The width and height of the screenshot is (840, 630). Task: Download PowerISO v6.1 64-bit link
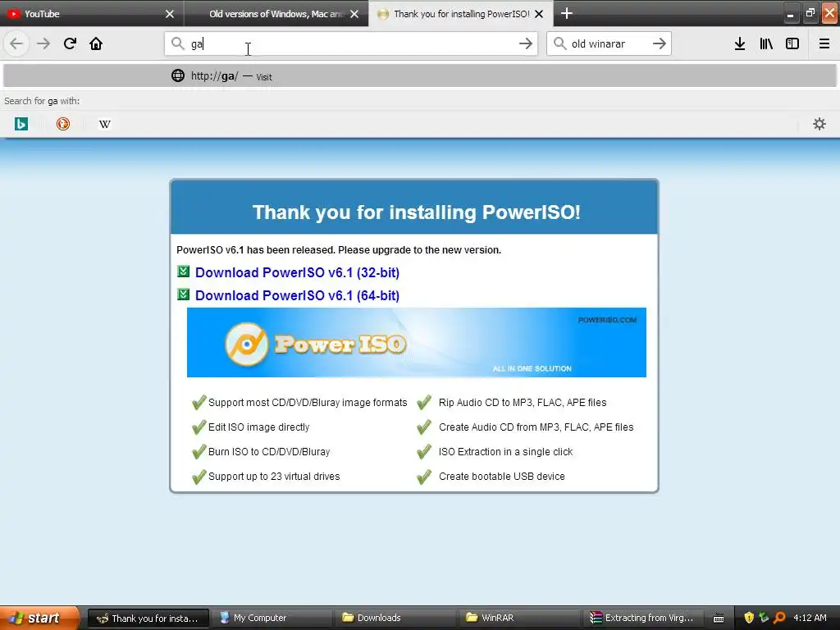(297, 295)
